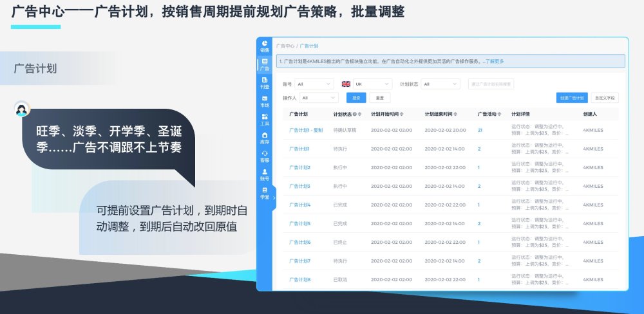Sort by 广告活动 column arrows

500,114
